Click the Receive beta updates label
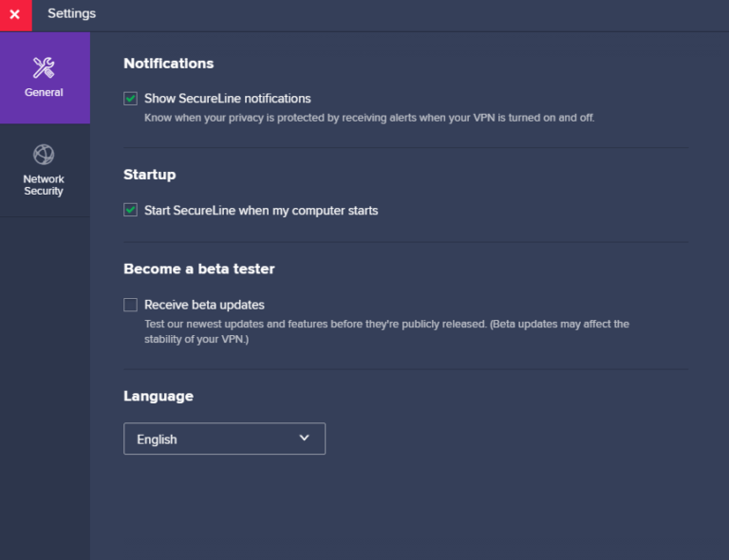Viewport: 729px width, 560px height. click(x=204, y=305)
